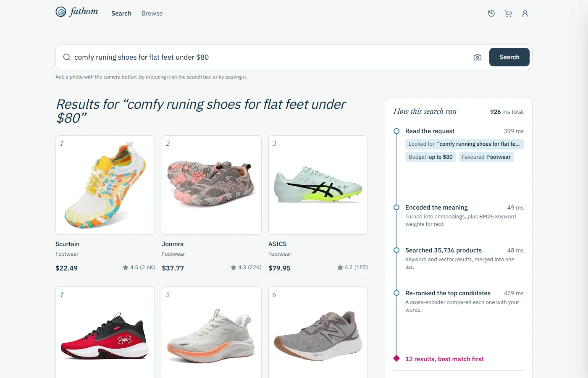Click the camera photo search icon
Image resolution: width=588 pixels, height=378 pixels.
click(x=478, y=57)
